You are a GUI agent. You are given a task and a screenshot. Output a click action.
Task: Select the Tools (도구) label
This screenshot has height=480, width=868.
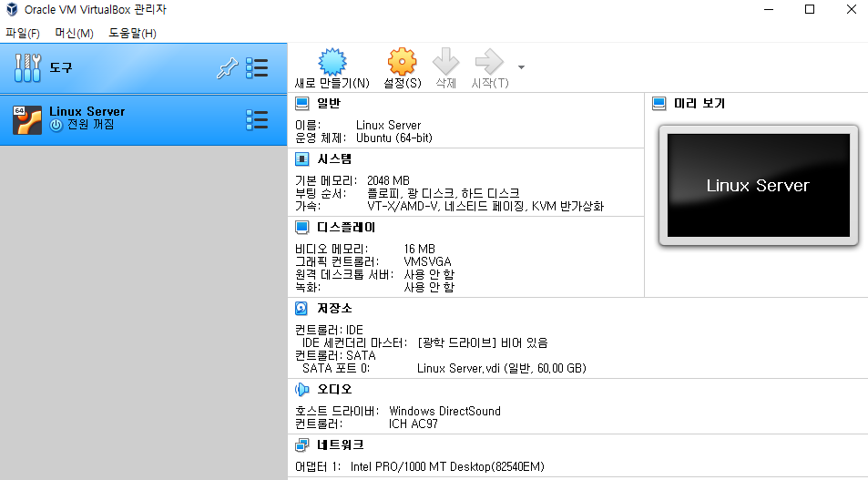[61, 68]
